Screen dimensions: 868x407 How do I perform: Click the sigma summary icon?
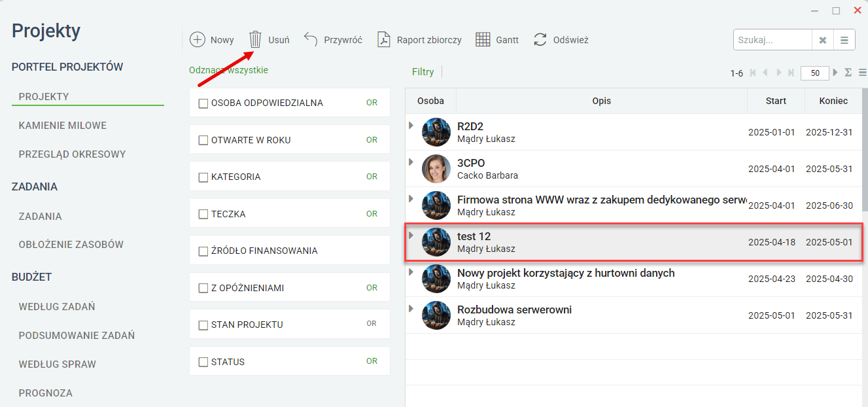click(848, 73)
